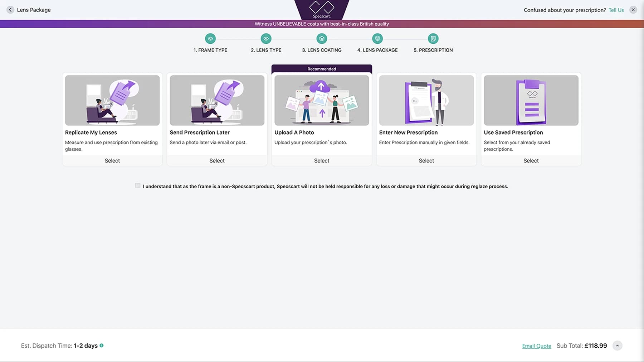Select Use Saved Prescription option

(531, 161)
